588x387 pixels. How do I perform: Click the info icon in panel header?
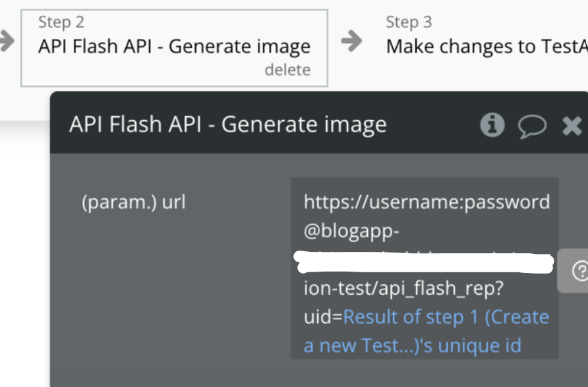492,125
